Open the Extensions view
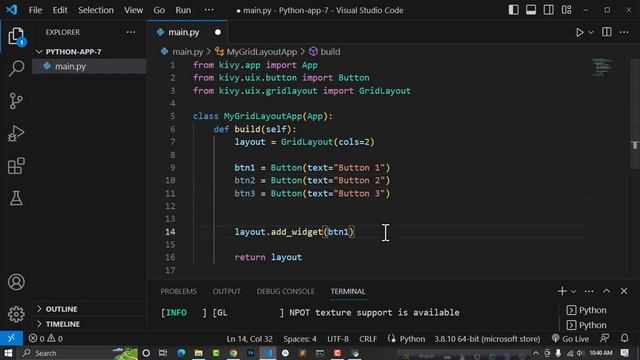The image size is (640, 360). coord(16,166)
